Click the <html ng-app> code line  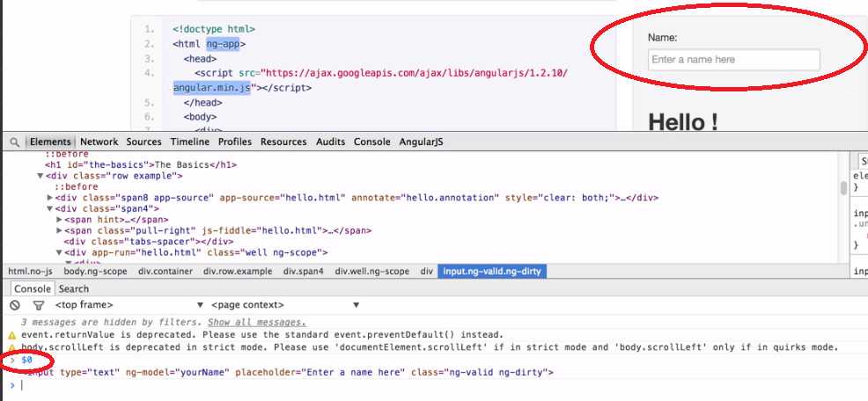pos(209,44)
